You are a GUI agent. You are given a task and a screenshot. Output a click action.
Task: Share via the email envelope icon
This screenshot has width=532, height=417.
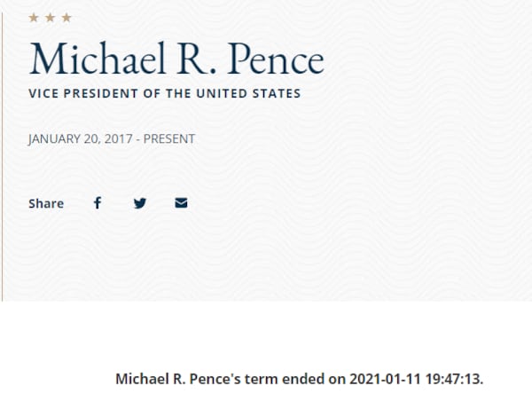[181, 203]
